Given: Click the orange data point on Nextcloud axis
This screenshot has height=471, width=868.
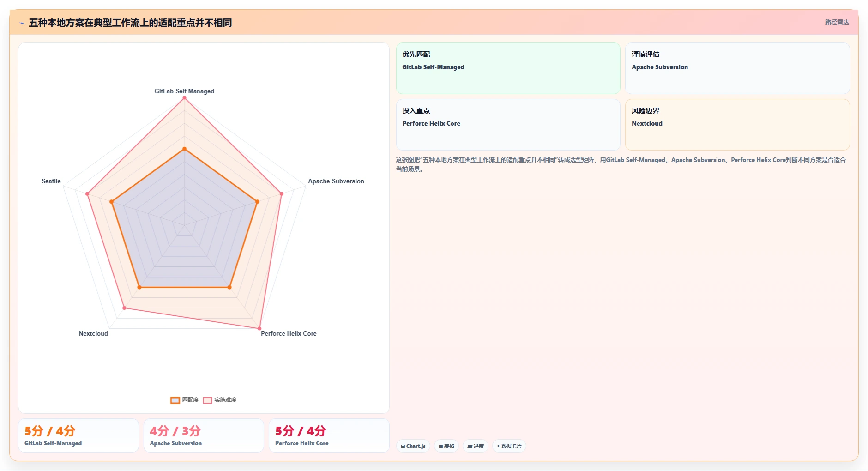Looking at the screenshot, I should point(139,287).
